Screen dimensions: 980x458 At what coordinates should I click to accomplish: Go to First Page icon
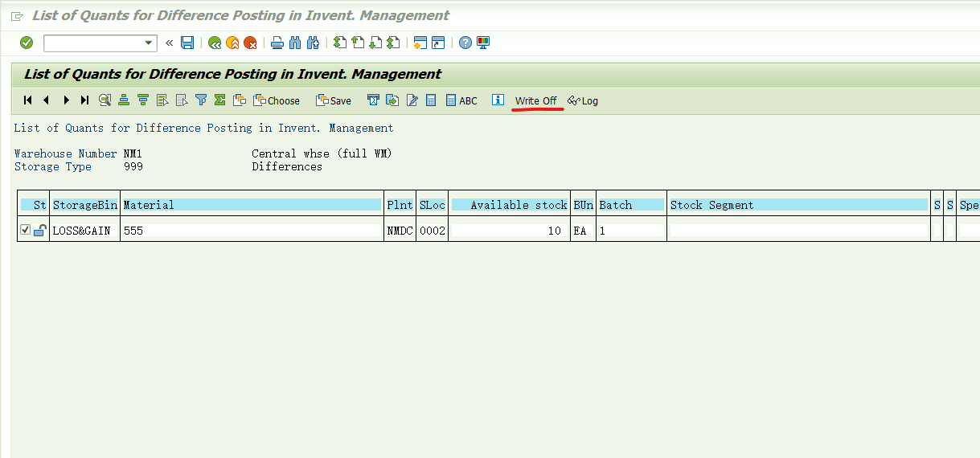coord(340,43)
